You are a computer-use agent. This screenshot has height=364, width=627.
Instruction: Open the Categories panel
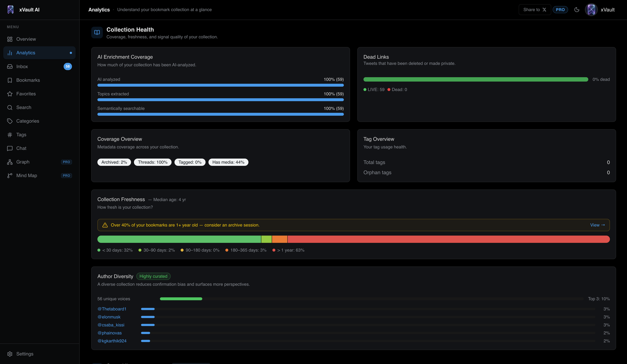(27, 121)
